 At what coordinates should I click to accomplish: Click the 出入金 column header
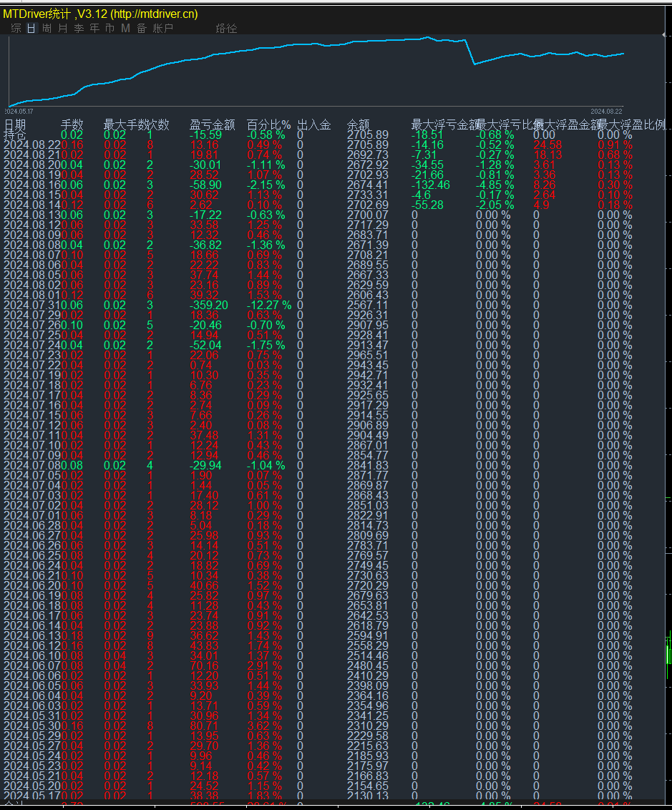pos(314,125)
